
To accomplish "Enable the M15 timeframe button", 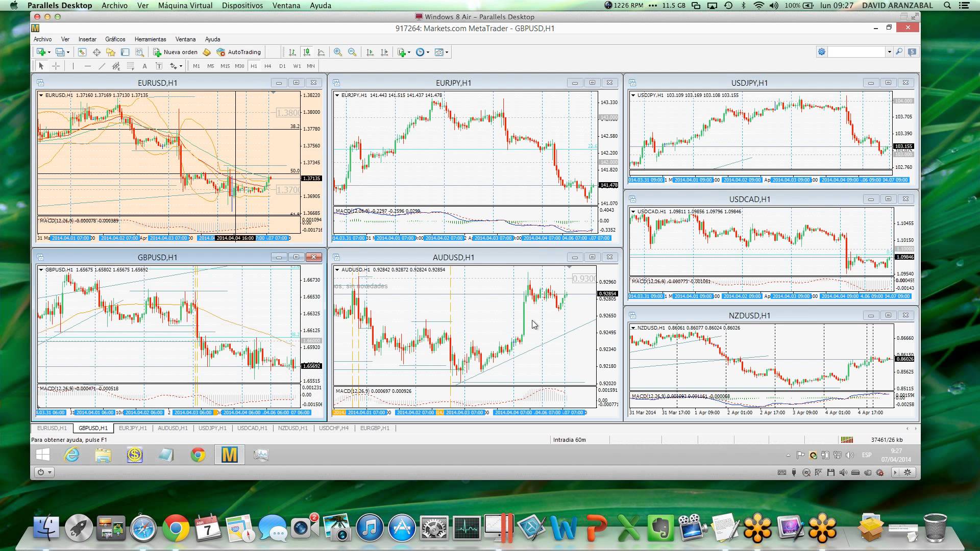I will coord(225,66).
